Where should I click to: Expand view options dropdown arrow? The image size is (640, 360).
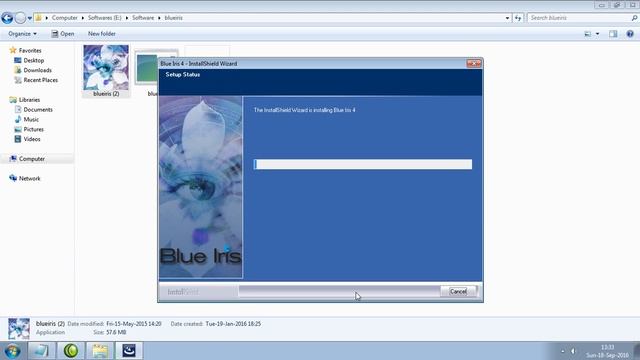click(598, 34)
